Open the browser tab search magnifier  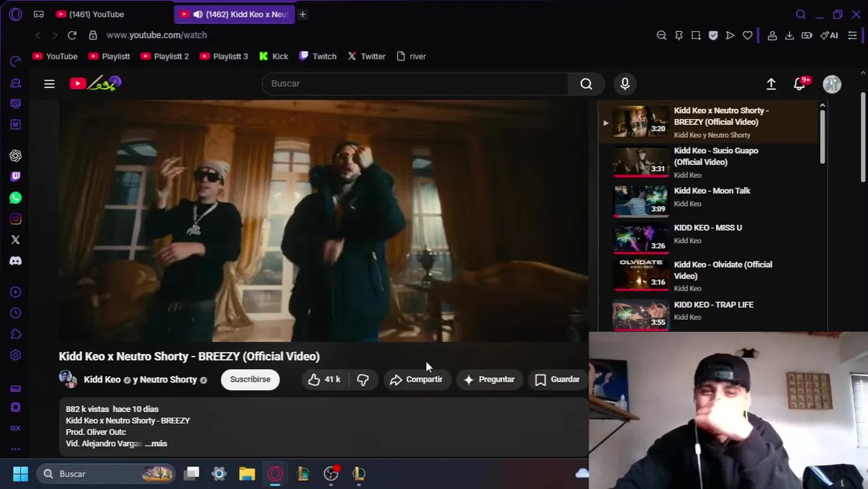tap(801, 14)
